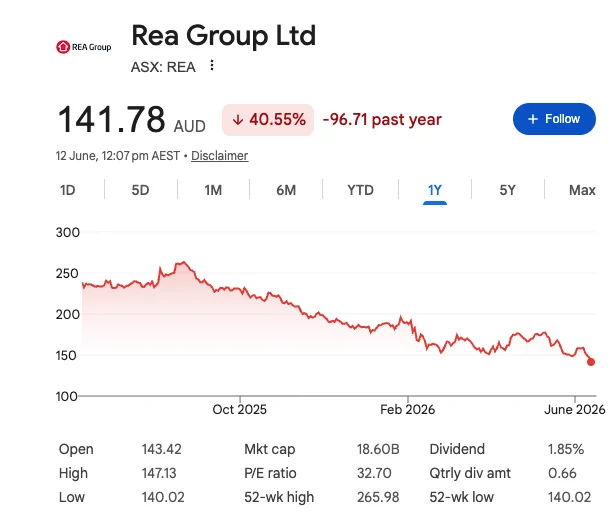Select the 5D time range tab
The height and width of the screenshot is (523, 616).
click(x=140, y=190)
